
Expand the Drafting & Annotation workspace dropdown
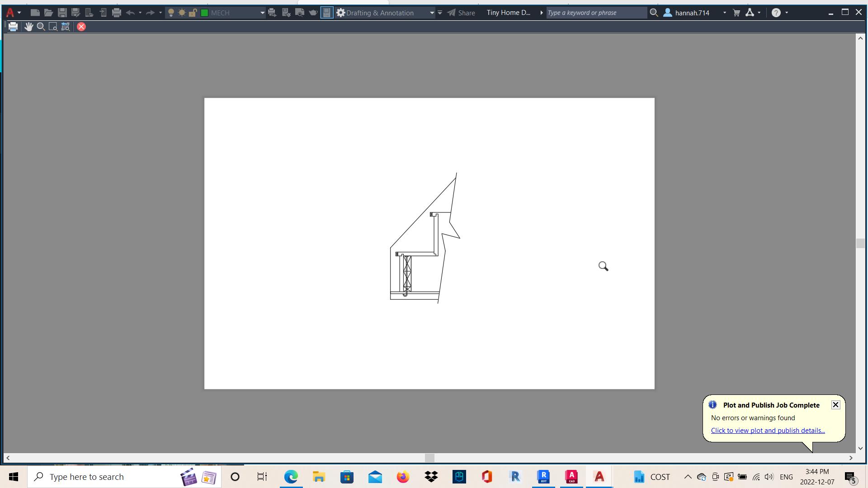pos(432,13)
